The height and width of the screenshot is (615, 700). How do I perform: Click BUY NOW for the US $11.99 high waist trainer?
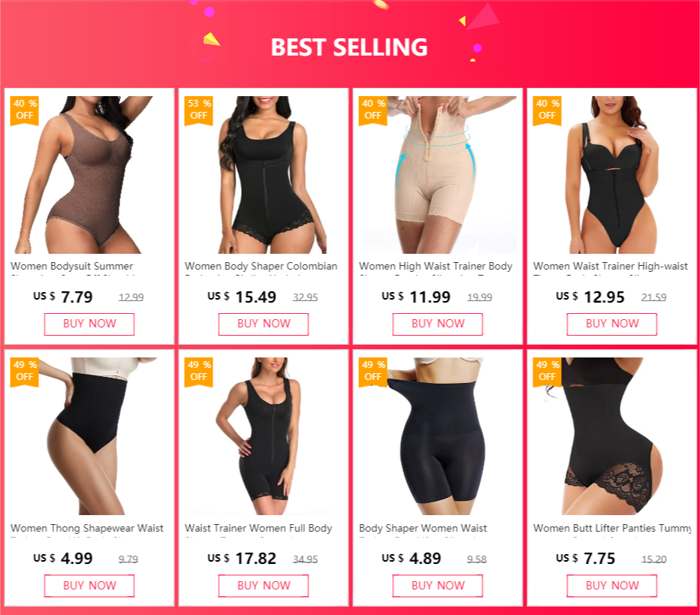[437, 324]
